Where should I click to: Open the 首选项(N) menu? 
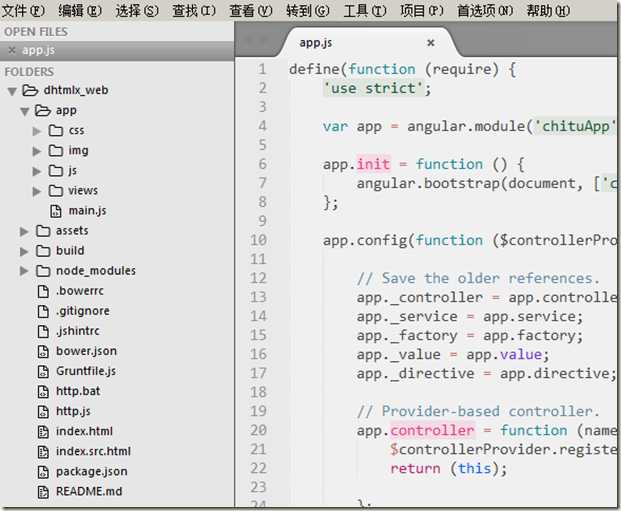[485, 11]
